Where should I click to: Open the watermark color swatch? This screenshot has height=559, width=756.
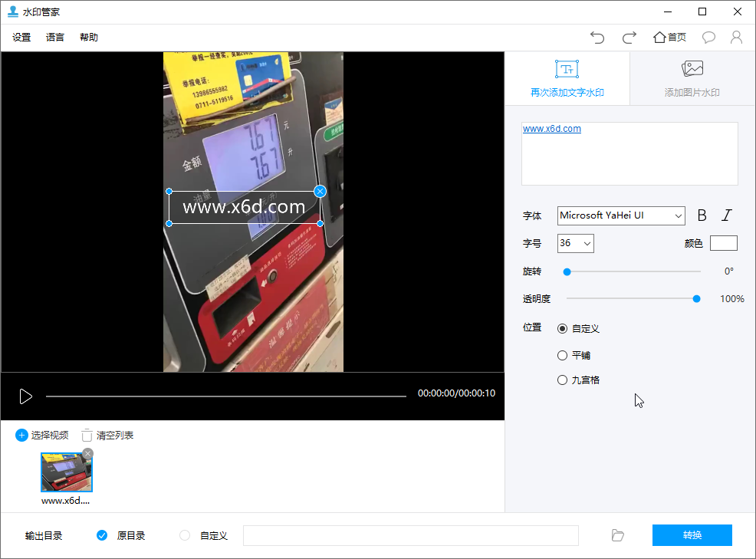723,243
